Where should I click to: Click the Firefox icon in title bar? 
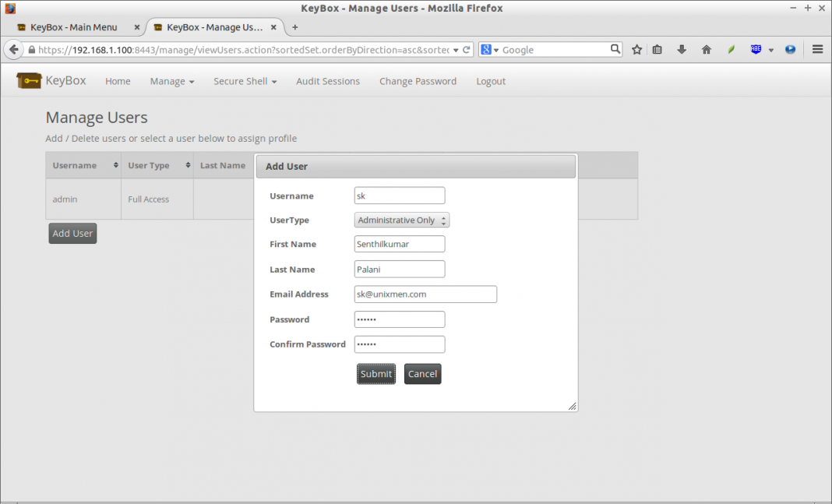point(10,8)
